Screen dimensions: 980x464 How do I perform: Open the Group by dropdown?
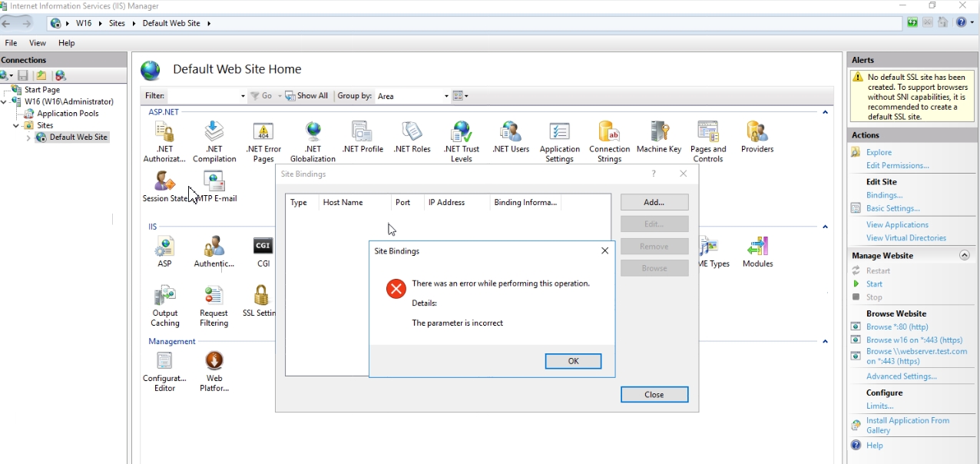click(x=412, y=96)
